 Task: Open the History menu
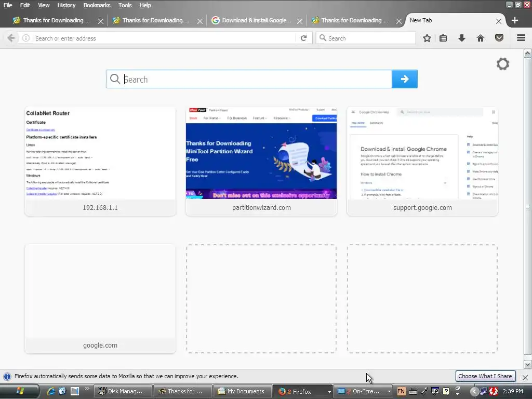click(66, 5)
